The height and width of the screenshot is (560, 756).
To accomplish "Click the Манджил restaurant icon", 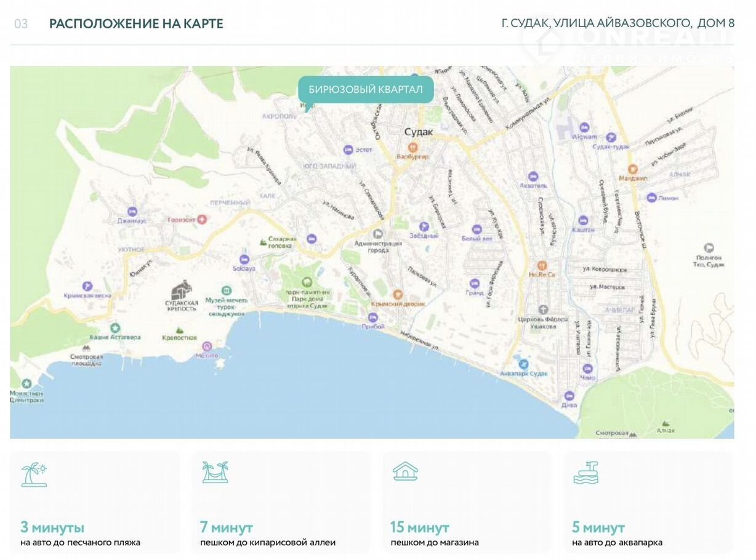I will [632, 168].
